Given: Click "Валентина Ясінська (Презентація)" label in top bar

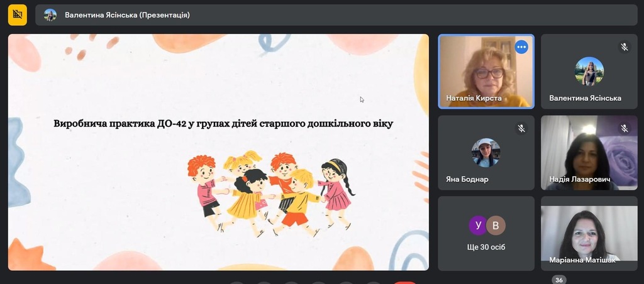Looking at the screenshot, I should pos(127,15).
